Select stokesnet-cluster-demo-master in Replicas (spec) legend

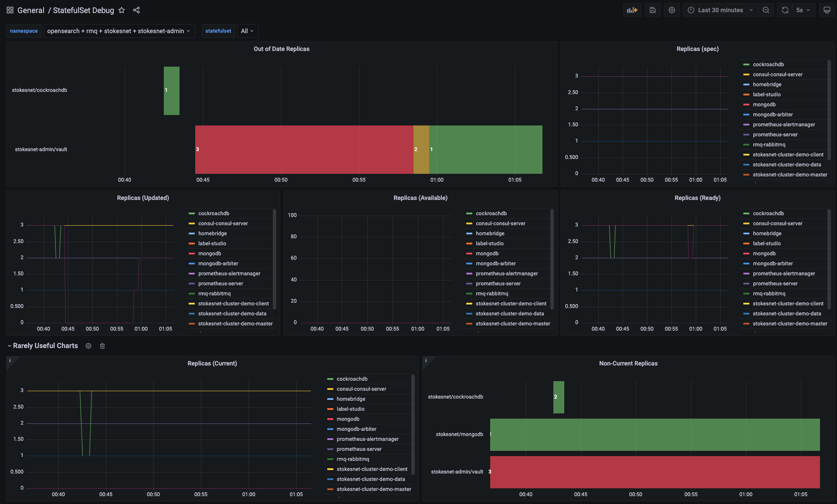(790, 175)
